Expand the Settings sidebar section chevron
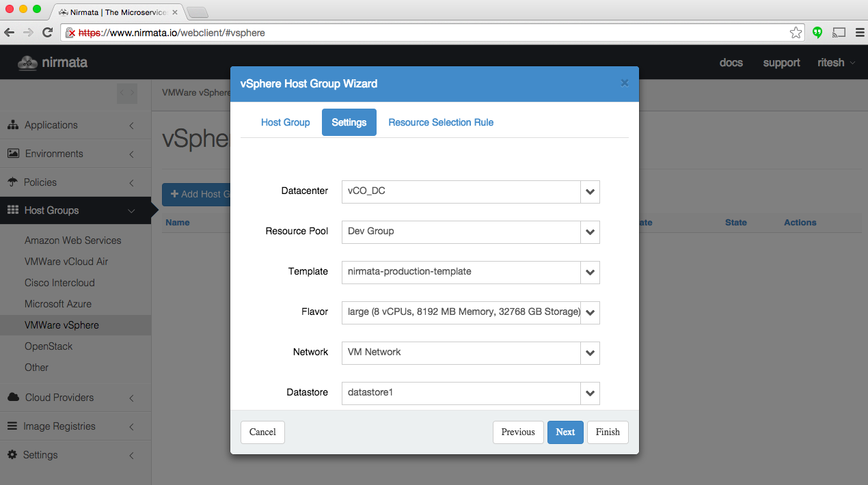 click(131, 456)
